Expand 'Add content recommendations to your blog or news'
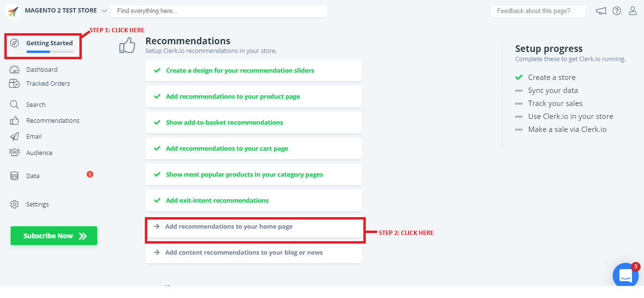 [244, 253]
